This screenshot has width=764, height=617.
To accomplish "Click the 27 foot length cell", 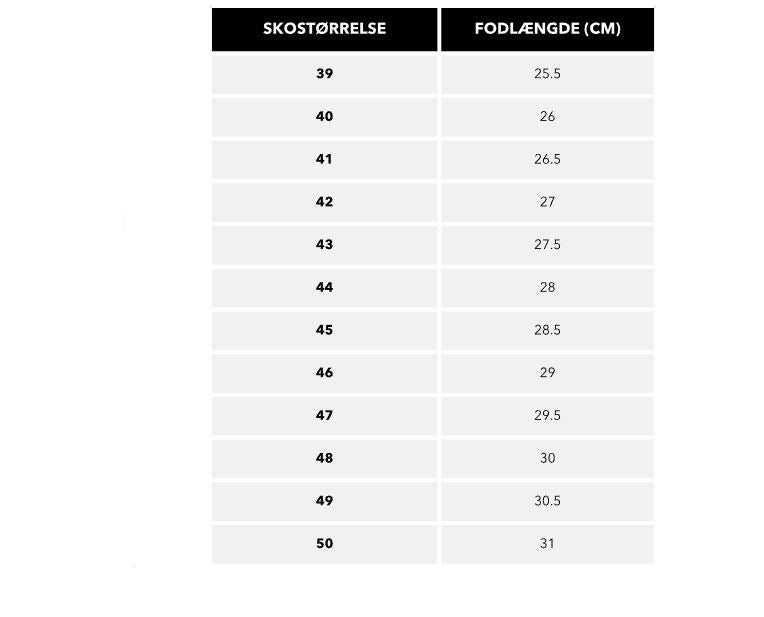I will pos(547,202).
